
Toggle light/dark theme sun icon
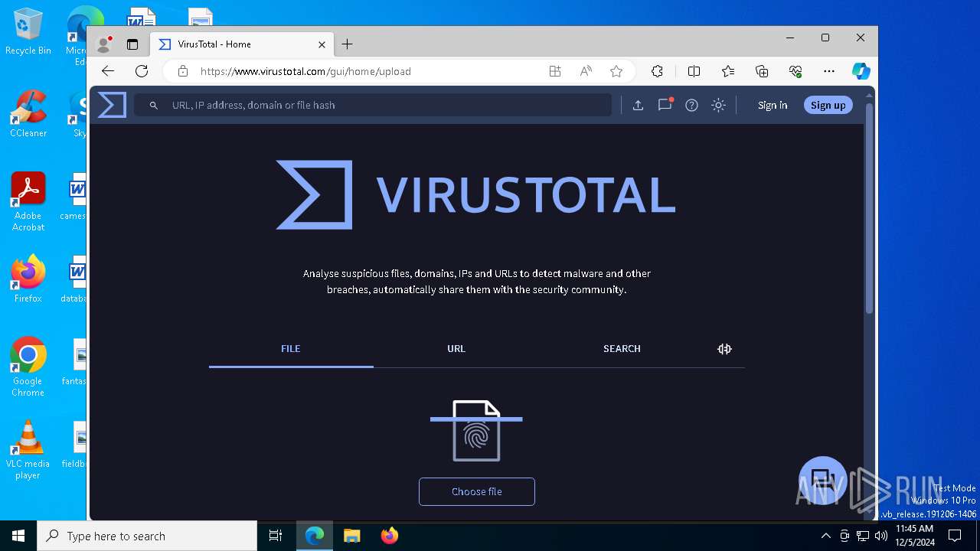tap(718, 106)
